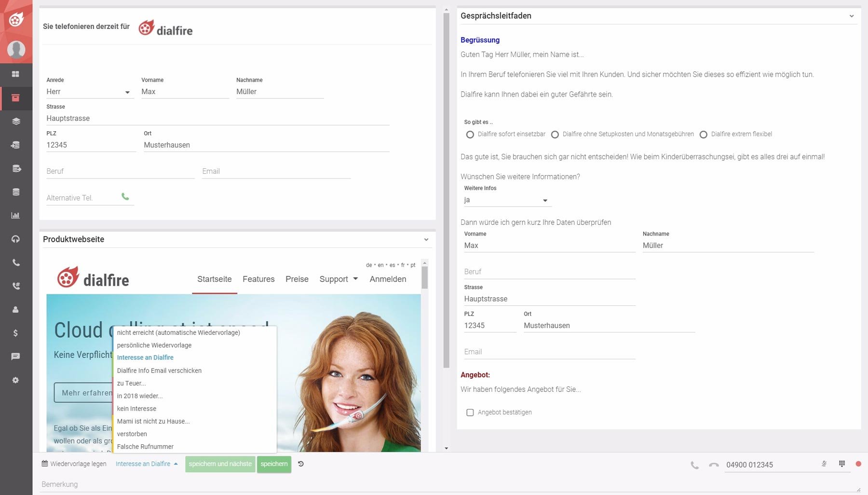
Task: Click Anmelden on the product website
Action: [388, 279]
